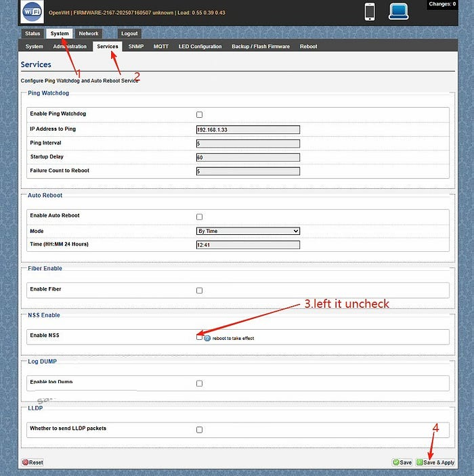Switch to the SNMP tab
The height and width of the screenshot is (476, 474).
(x=136, y=47)
